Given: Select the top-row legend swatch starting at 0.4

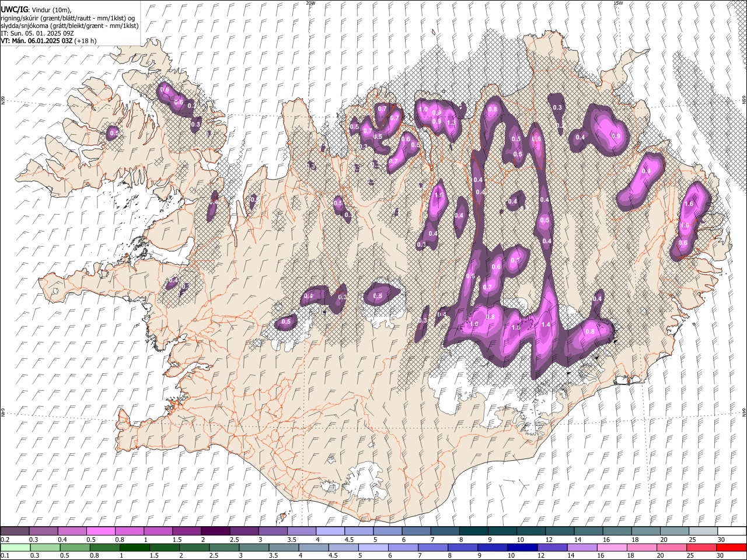Looking at the screenshot, I should [72, 531].
